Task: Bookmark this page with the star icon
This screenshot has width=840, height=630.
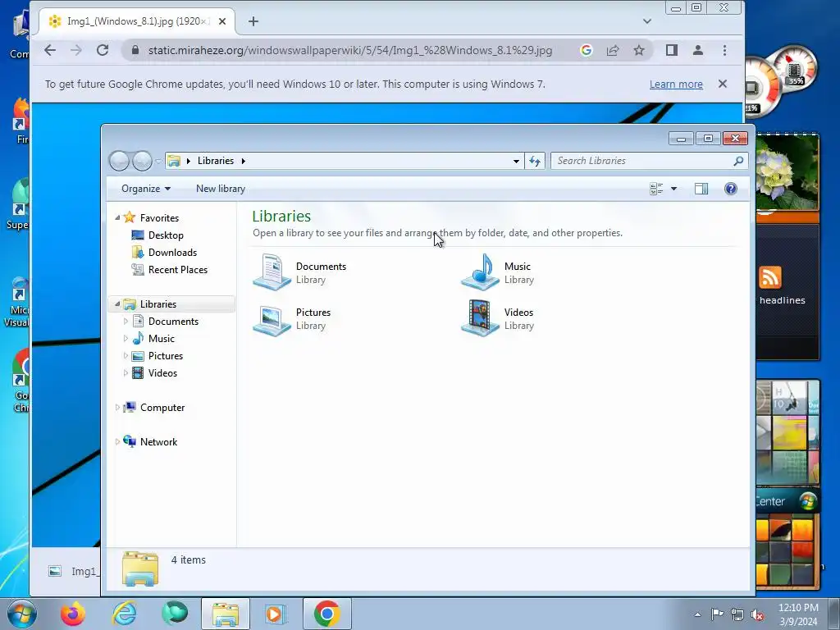Action: pos(638,50)
